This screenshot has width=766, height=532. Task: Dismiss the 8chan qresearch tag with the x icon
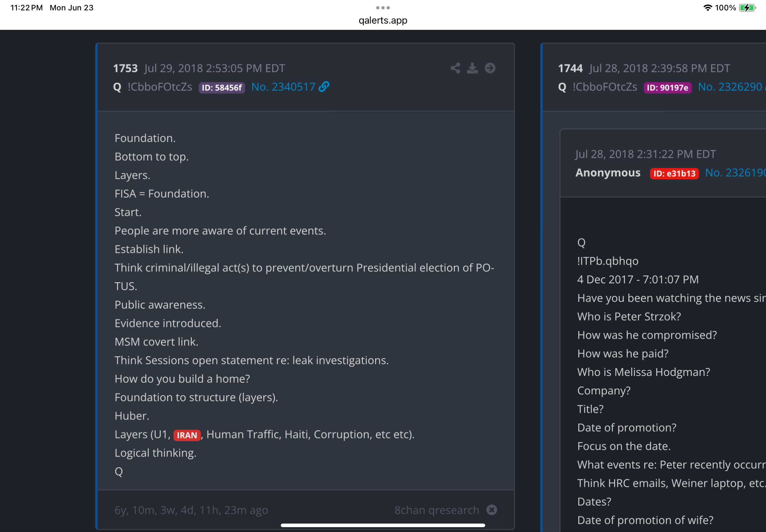click(491, 510)
